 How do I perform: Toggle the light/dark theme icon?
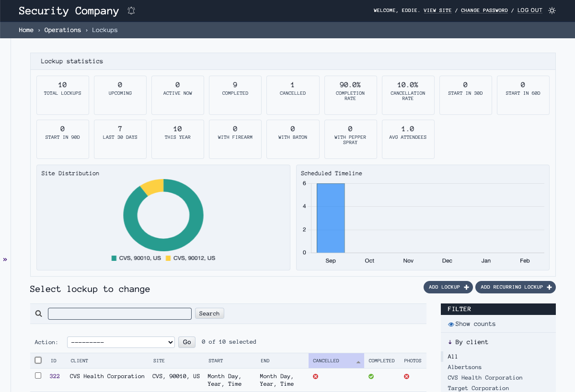click(x=552, y=11)
